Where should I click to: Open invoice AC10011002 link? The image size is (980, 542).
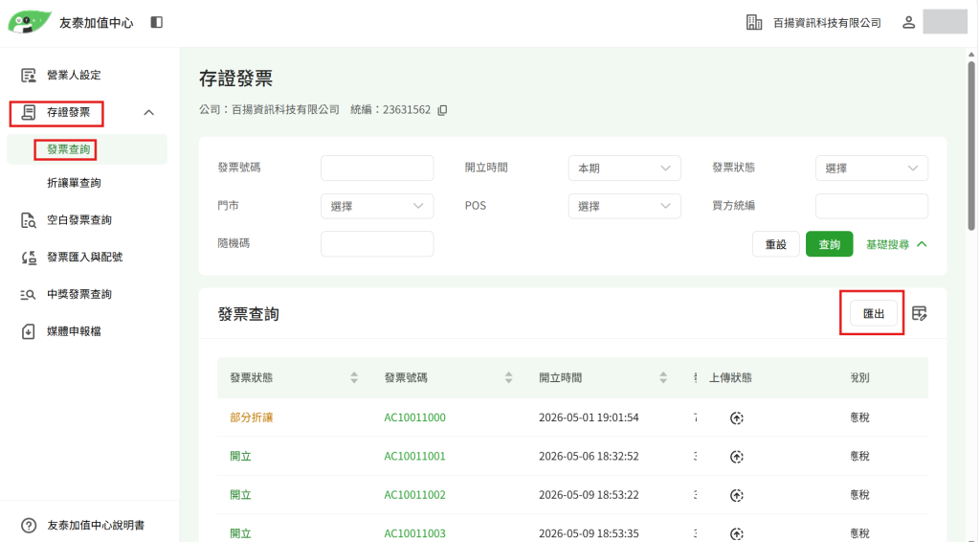[x=414, y=495]
